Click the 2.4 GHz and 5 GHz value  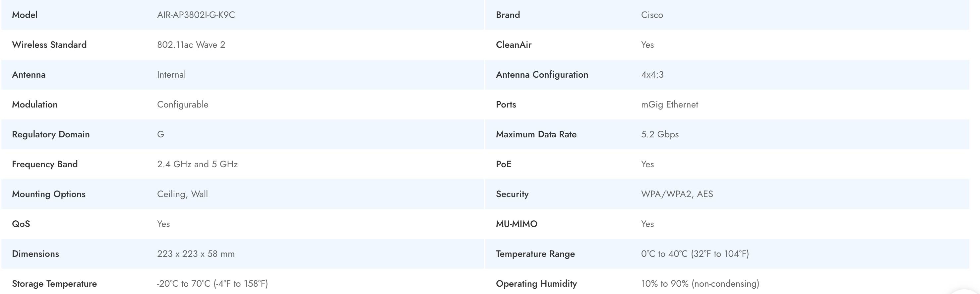pyautogui.click(x=197, y=164)
